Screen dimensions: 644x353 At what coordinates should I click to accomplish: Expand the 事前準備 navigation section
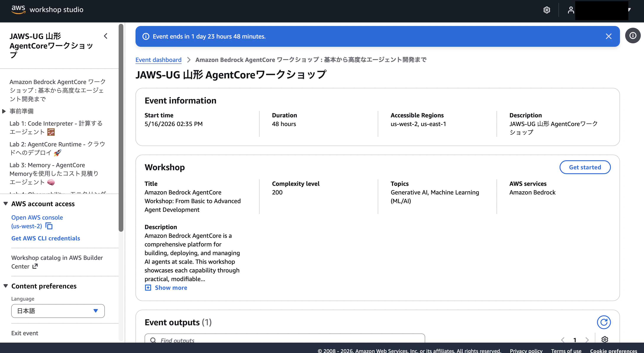(x=4, y=111)
